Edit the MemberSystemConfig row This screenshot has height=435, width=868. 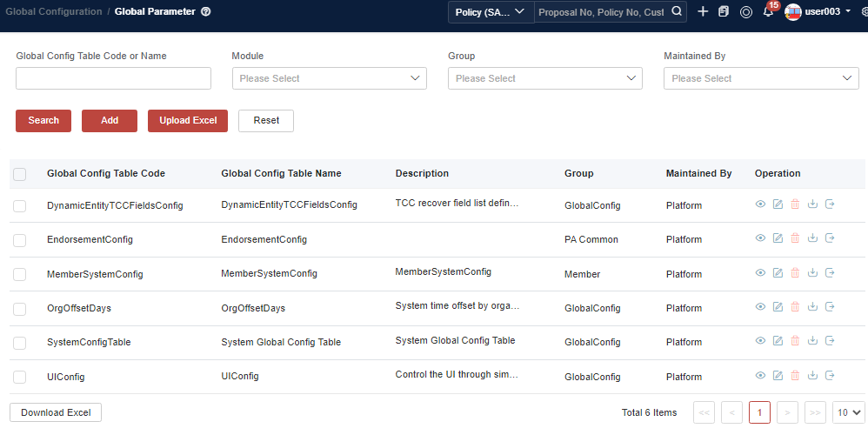click(x=778, y=272)
